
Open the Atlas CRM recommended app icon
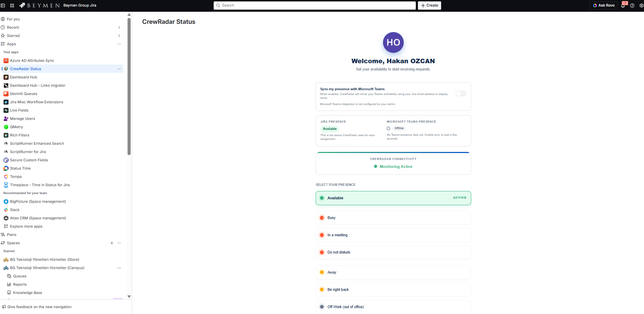tap(6, 218)
